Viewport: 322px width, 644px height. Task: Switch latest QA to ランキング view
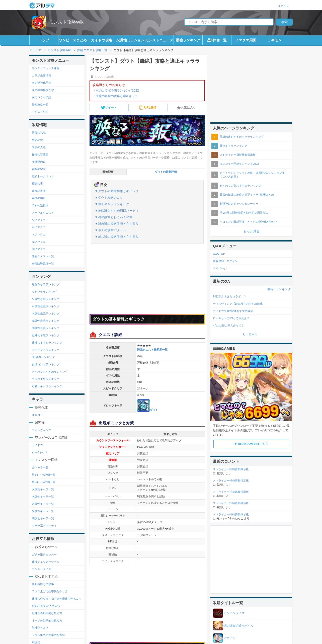click(283, 289)
